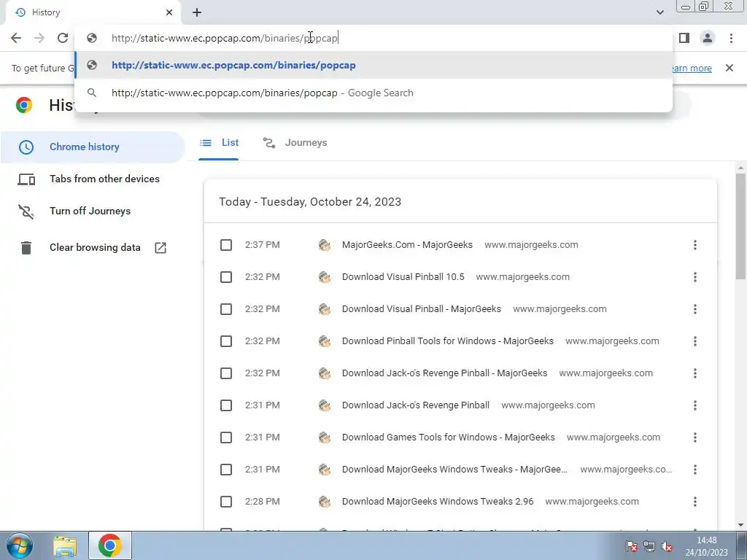Close the History tab
The image size is (747, 560).
click(x=169, y=12)
